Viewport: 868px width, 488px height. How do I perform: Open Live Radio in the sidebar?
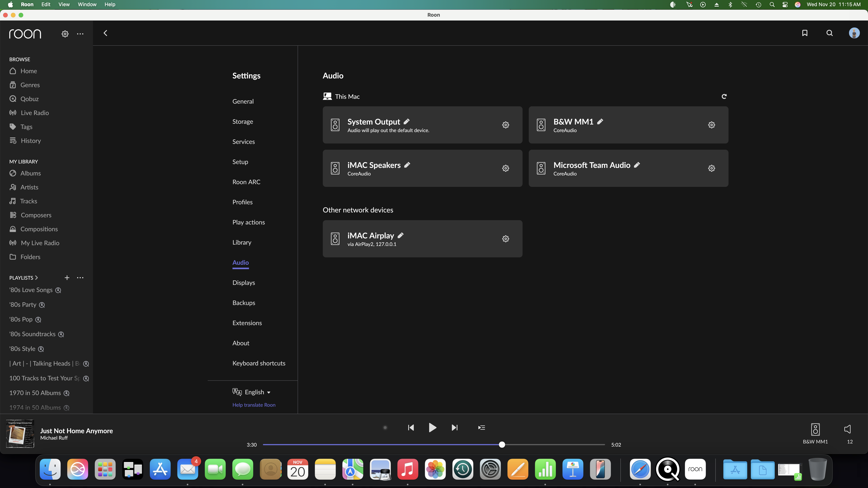[x=29, y=113]
